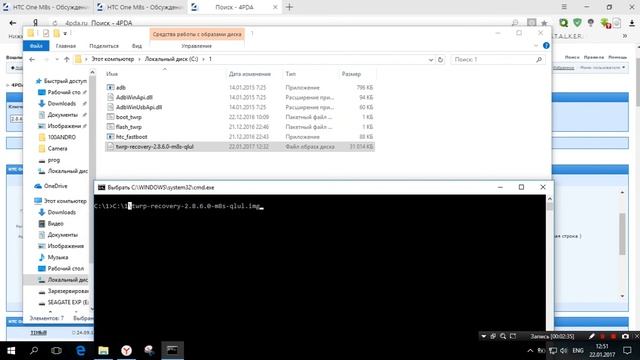
Task: Sort files by Имя column
Action: 112,74
